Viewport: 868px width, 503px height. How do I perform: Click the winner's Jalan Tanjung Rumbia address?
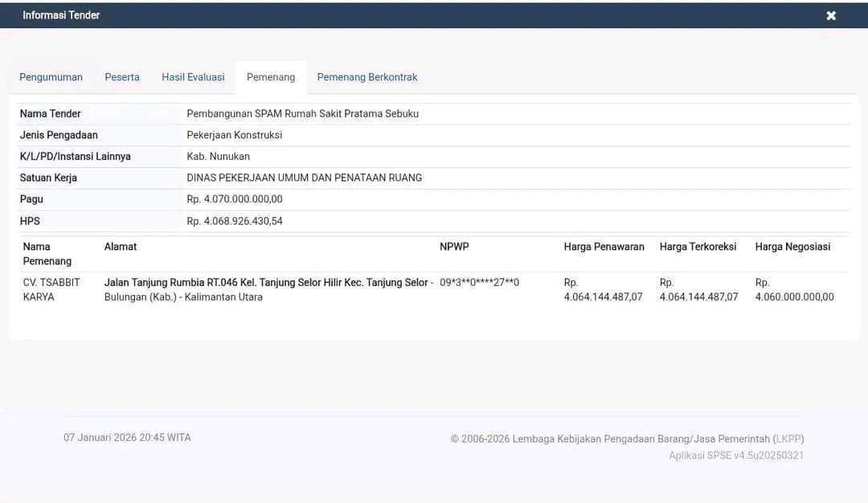268,289
